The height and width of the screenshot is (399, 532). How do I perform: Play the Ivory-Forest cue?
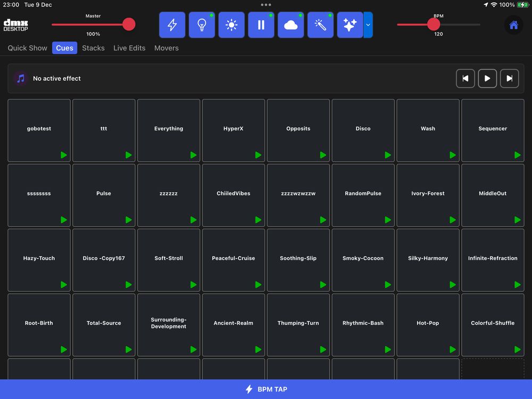[453, 220]
